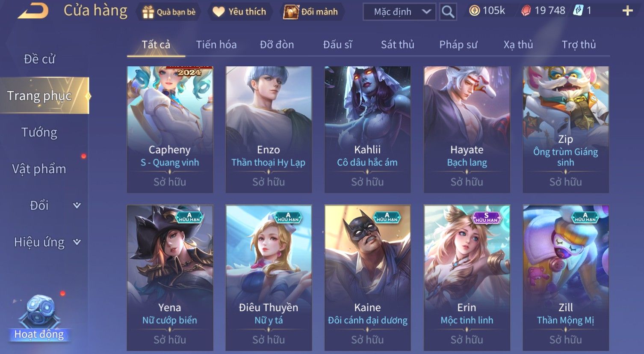The height and width of the screenshot is (354, 644).
Task: Click the gold coin balance icon
Action: (474, 11)
